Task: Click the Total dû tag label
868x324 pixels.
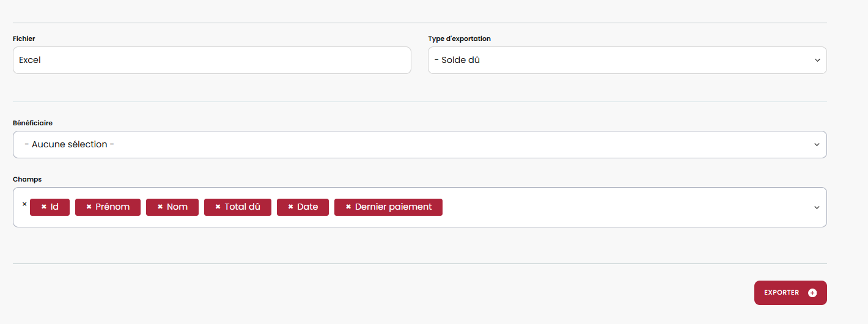Action: coord(242,207)
